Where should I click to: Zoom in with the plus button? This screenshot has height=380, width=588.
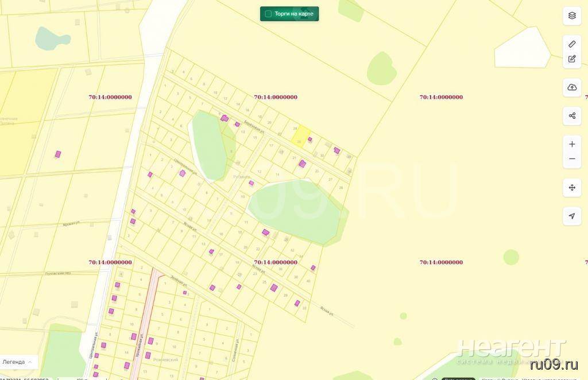572,144
